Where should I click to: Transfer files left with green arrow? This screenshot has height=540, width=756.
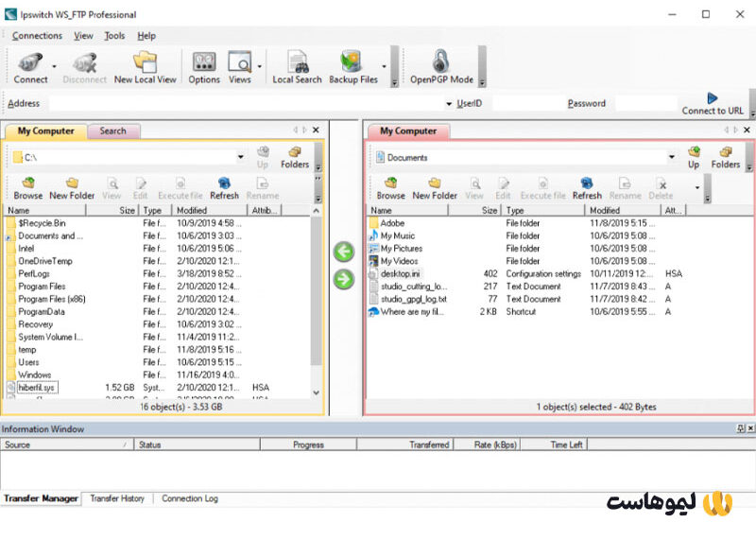pyautogui.click(x=344, y=252)
